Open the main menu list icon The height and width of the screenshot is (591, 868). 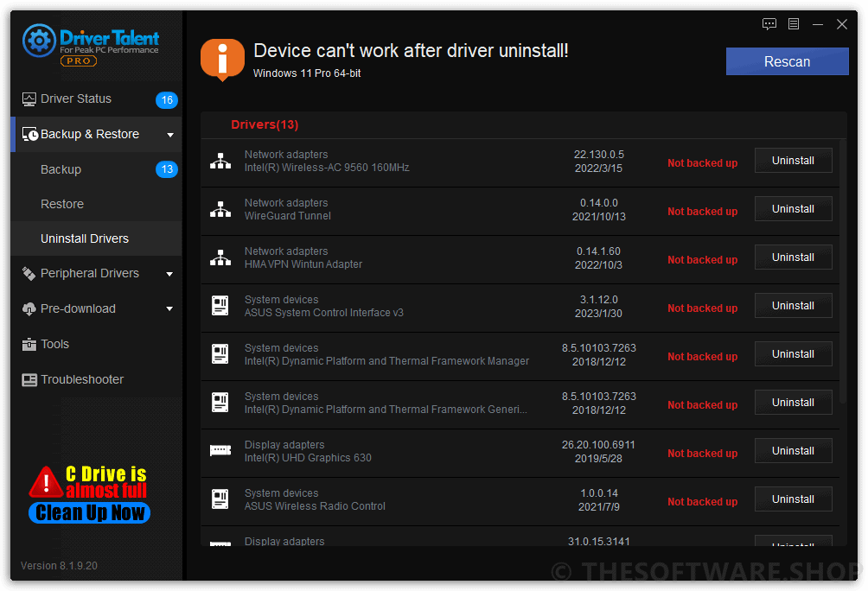point(794,24)
